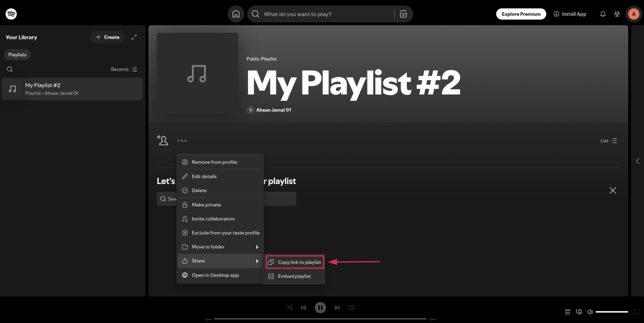Viewport: 644px width, 323px height.
Task: Click the Create button in Your Library
Action: click(107, 37)
